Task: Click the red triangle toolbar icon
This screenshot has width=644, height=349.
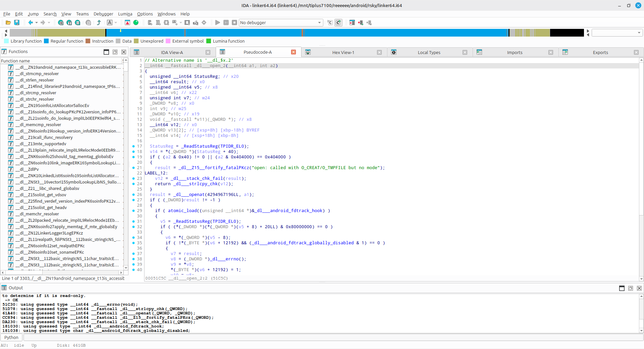Action: click(x=127, y=22)
